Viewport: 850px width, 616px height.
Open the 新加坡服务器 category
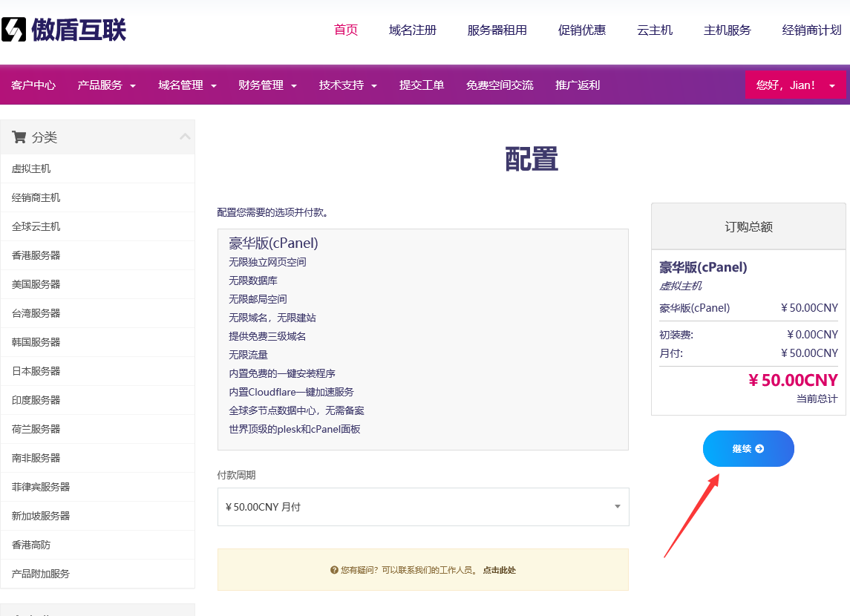coord(41,516)
